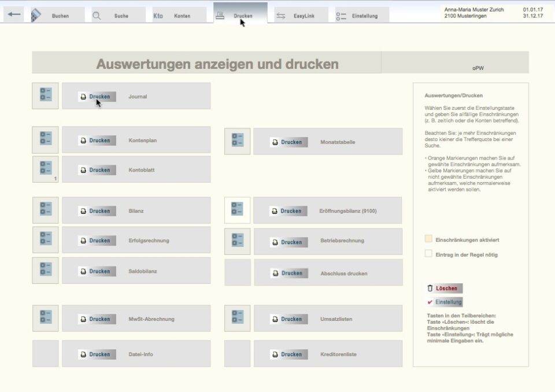The image size is (555, 392).
Task: Click the Kreditorenliste label
Action: tap(338, 354)
